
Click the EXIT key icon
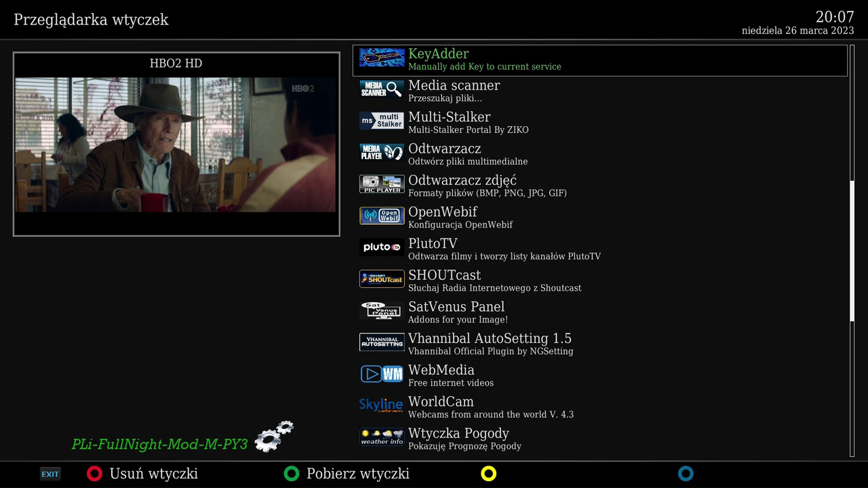tap(50, 474)
